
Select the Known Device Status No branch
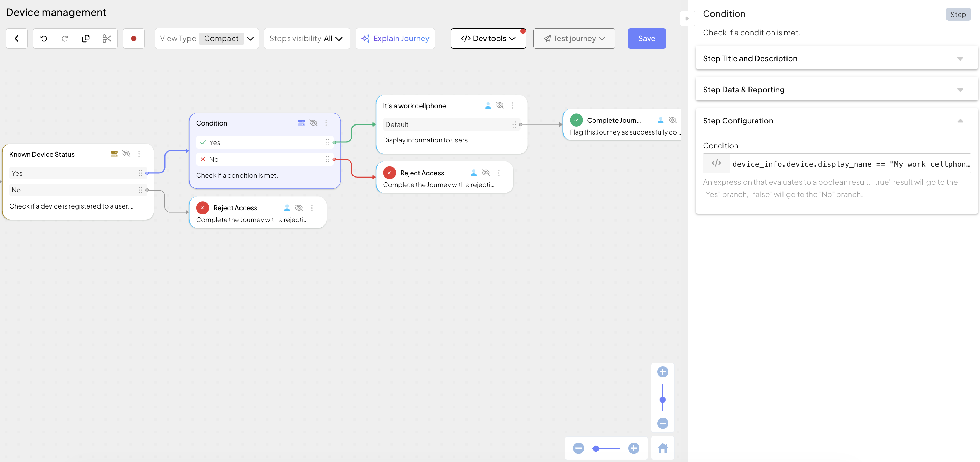[x=78, y=190]
